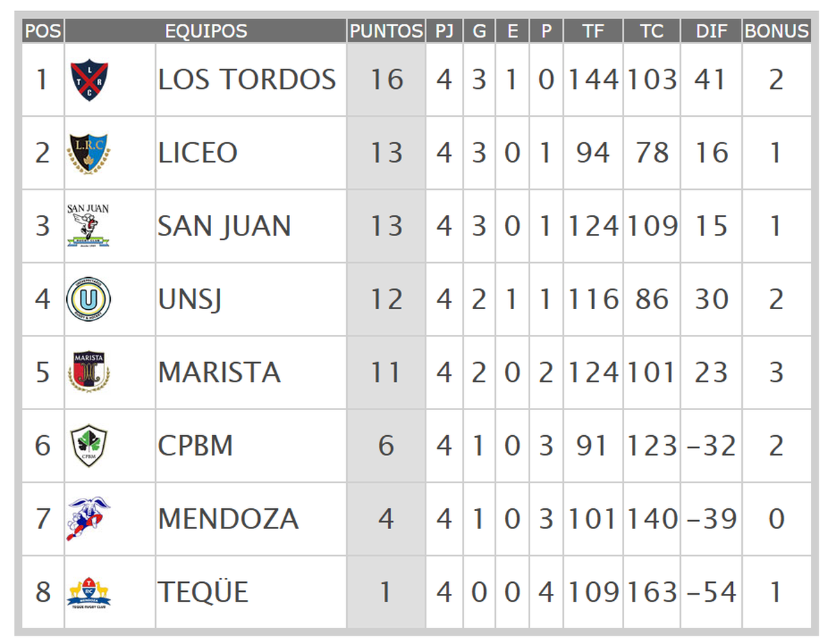Click the CPBM shield logo

tap(88, 446)
